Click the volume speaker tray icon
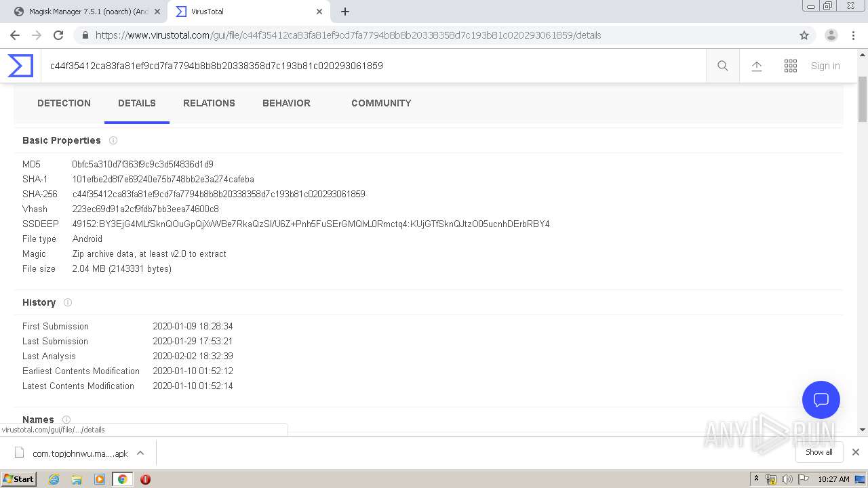 click(787, 479)
